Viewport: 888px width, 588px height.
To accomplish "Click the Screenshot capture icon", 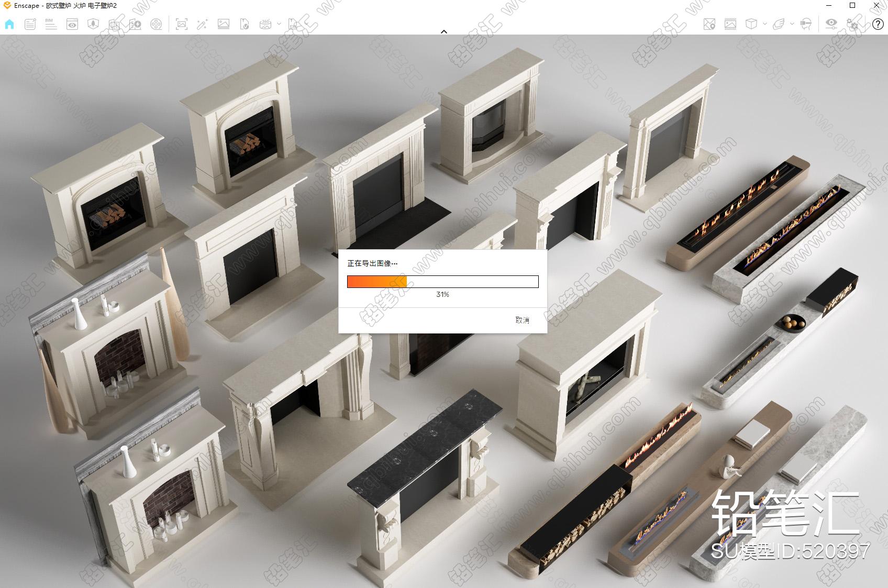I will pyautogui.click(x=182, y=24).
